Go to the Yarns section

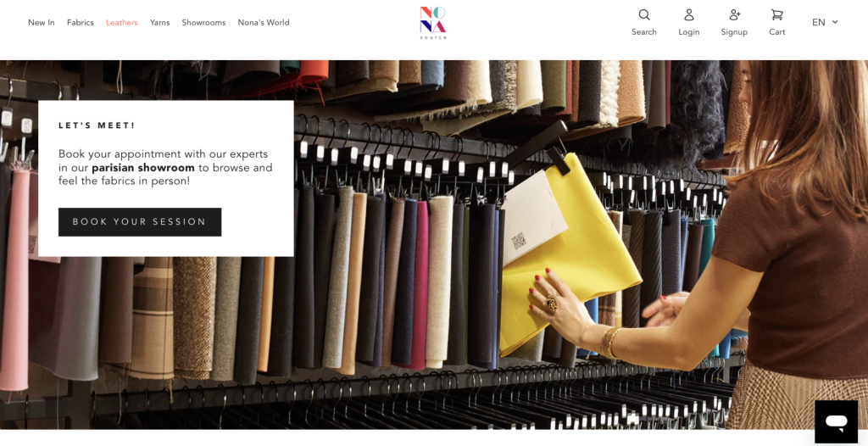pos(160,23)
